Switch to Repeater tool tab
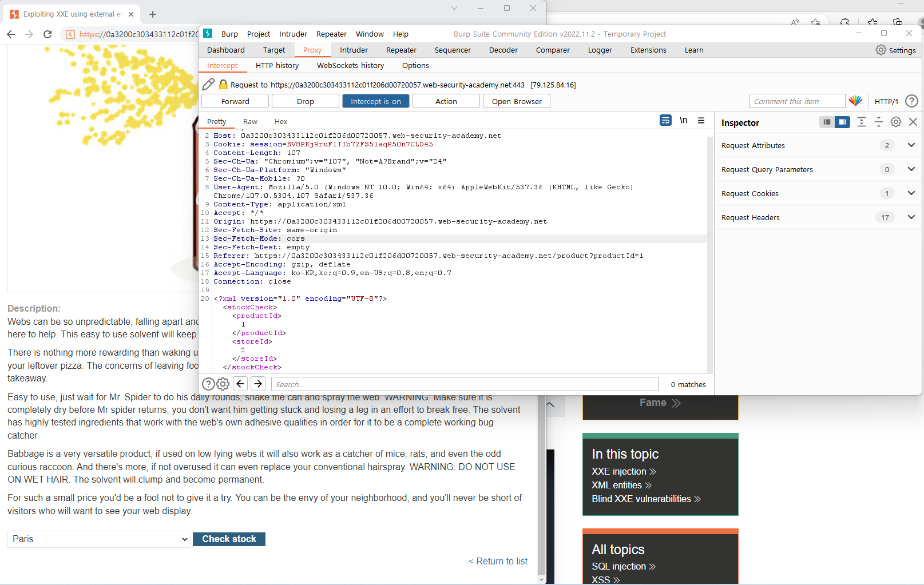The image size is (924, 585). [x=401, y=50]
